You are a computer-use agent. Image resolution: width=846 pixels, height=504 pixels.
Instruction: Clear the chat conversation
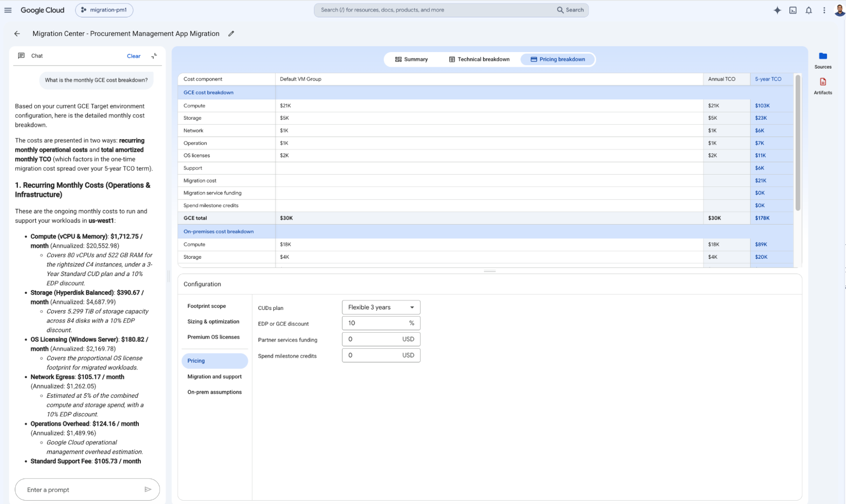[134, 56]
